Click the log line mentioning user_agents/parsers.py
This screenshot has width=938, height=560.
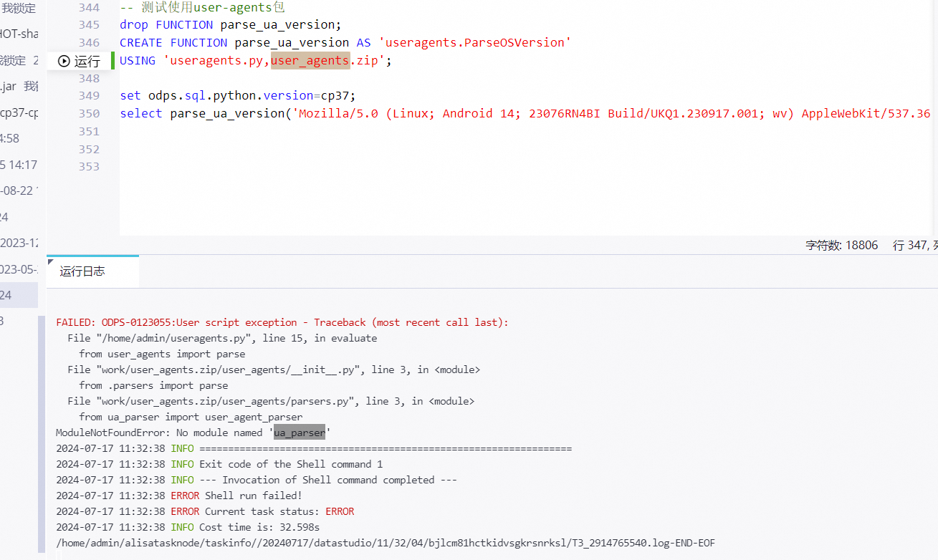271,401
